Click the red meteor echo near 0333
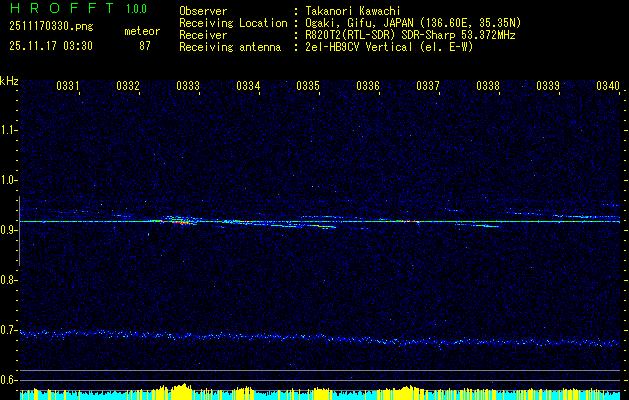 point(180,222)
